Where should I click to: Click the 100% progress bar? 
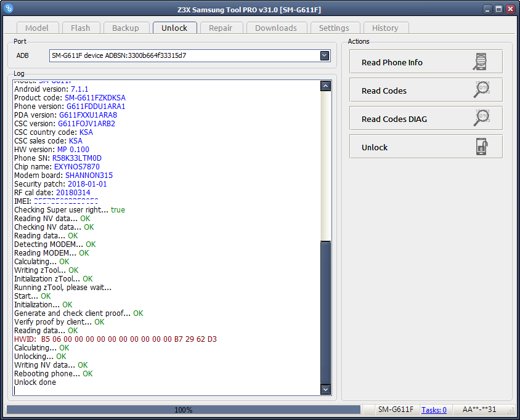183,410
